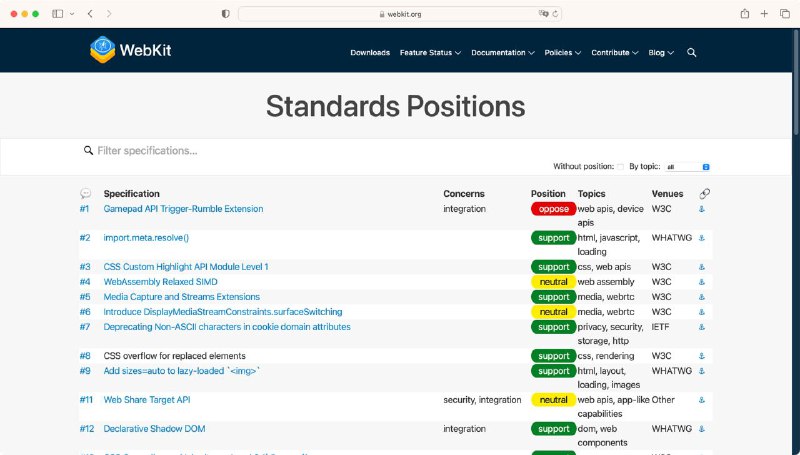Open the privacy shield report icon

tap(226, 14)
